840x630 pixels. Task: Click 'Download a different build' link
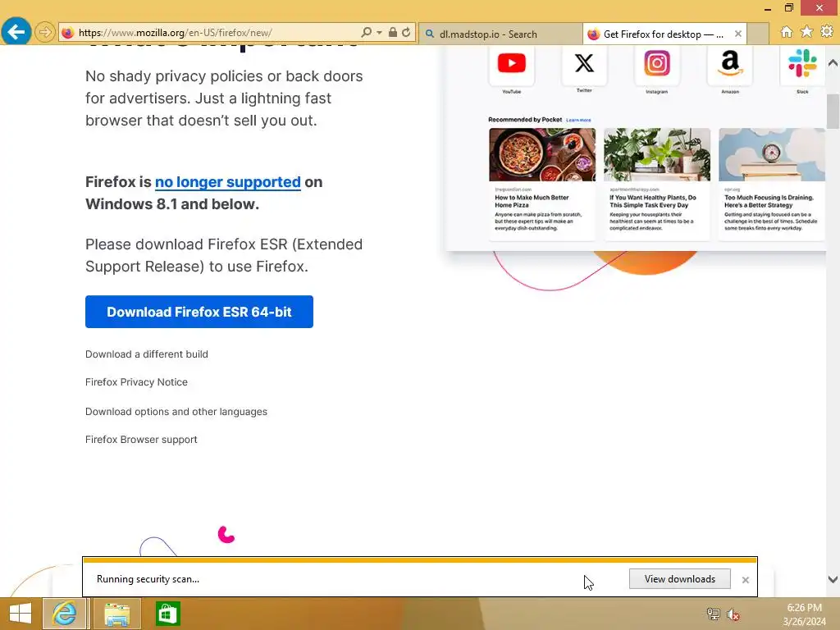coord(146,354)
